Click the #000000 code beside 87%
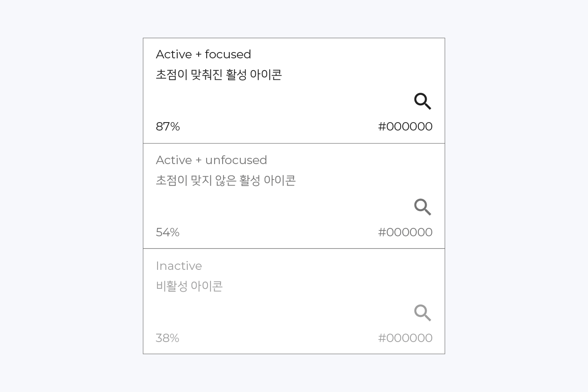Screen dimensions: 588x392 tap(405, 126)
